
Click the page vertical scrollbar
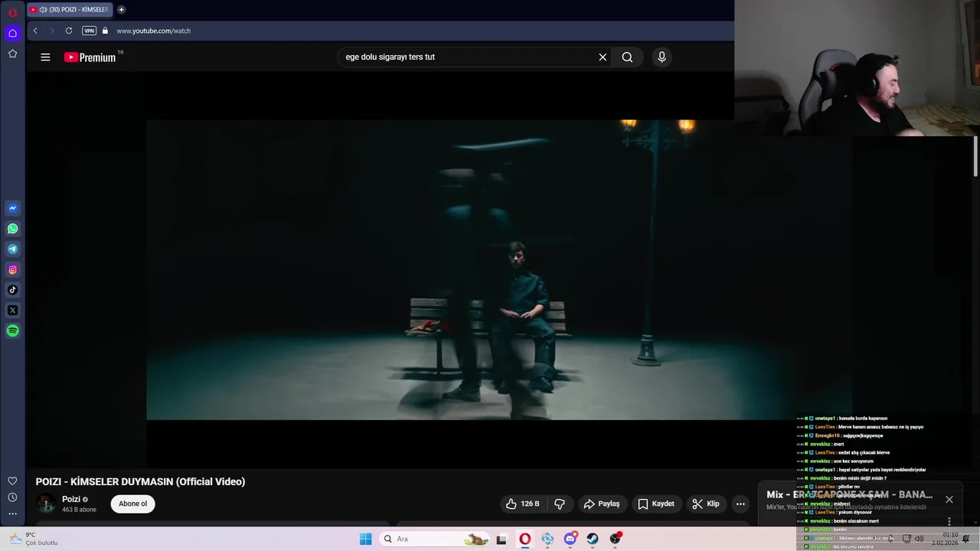coord(975,157)
